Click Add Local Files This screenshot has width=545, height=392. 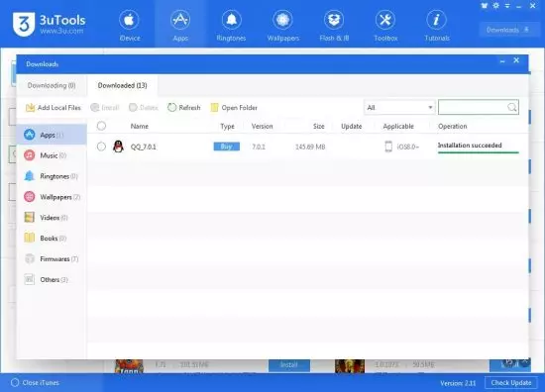(x=53, y=108)
